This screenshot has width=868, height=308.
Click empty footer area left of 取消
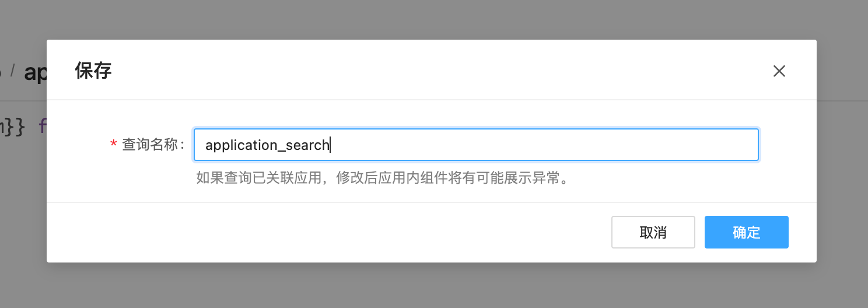[327, 232]
